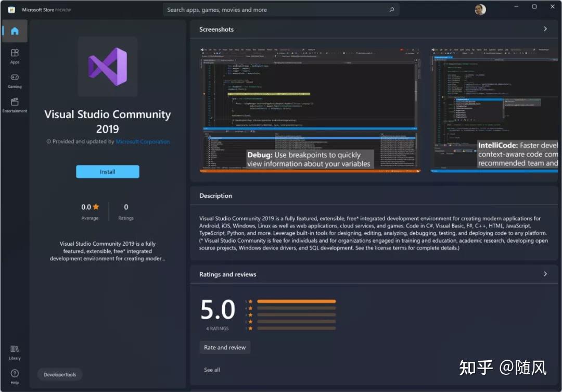Open the Microsoft Corporation publisher link
Viewport: 562px width, 392px height.
[143, 142]
